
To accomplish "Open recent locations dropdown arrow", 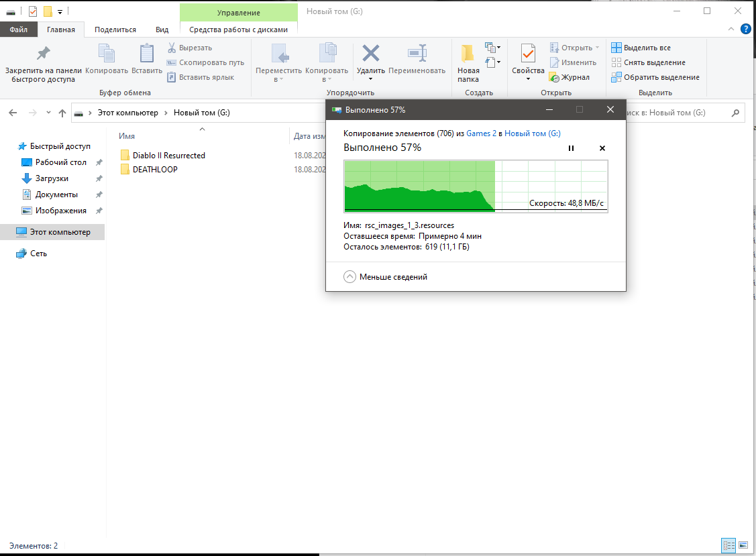I will pyautogui.click(x=48, y=113).
